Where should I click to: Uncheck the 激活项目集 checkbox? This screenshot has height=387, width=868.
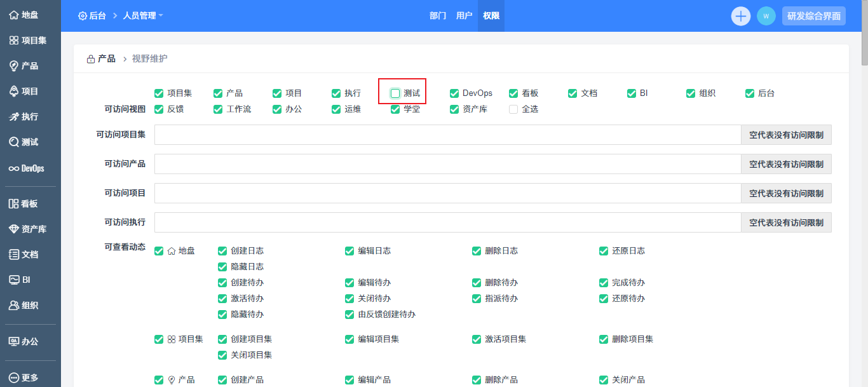pos(477,339)
